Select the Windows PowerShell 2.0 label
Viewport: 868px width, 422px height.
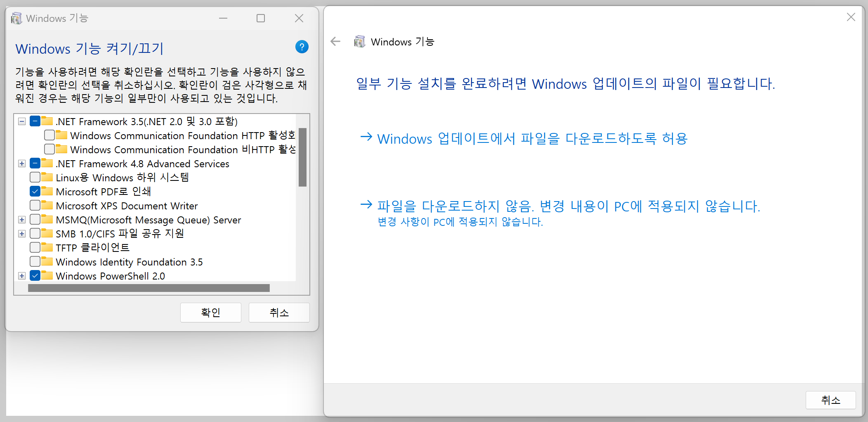coord(111,276)
